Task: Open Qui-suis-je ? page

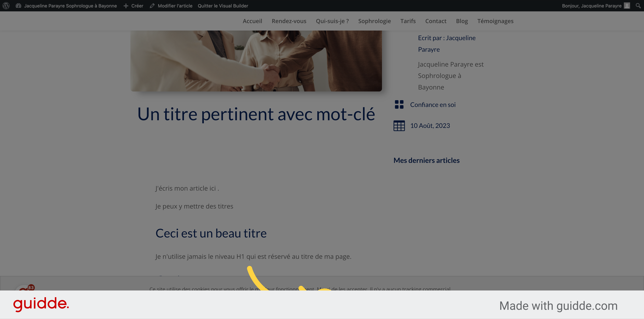Action: [332, 21]
